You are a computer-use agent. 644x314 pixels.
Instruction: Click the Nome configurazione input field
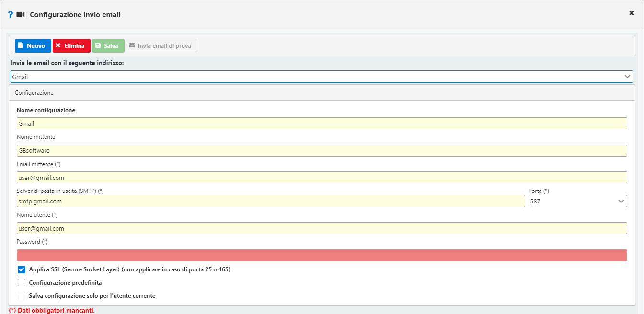pos(322,123)
